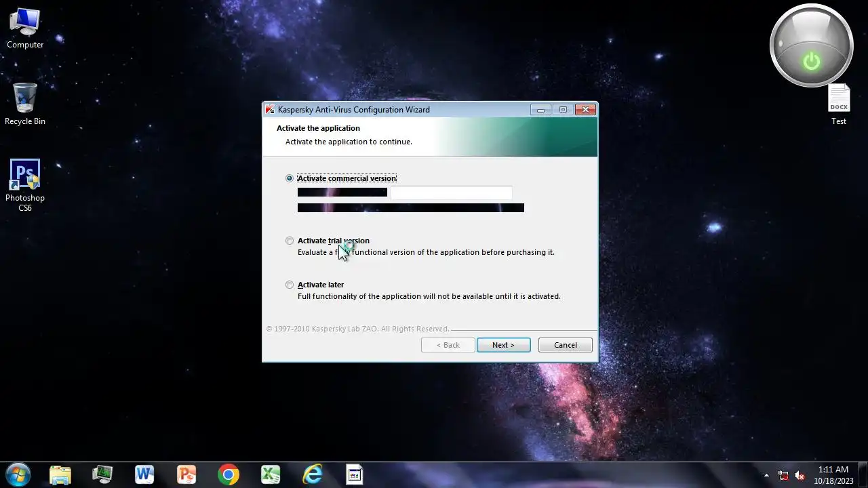Choose Activate trial version option

(x=290, y=241)
